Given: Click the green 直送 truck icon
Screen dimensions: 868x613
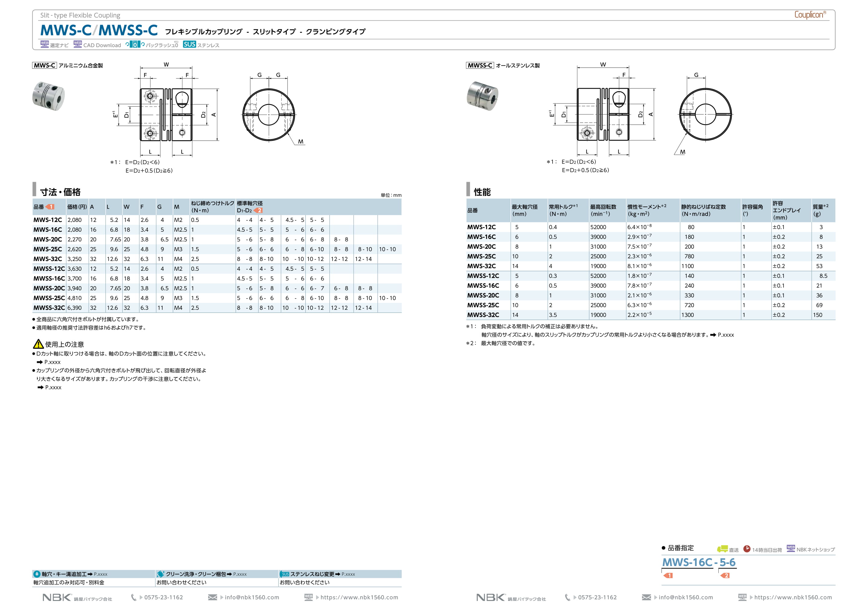Looking at the screenshot, I should [x=722, y=549].
